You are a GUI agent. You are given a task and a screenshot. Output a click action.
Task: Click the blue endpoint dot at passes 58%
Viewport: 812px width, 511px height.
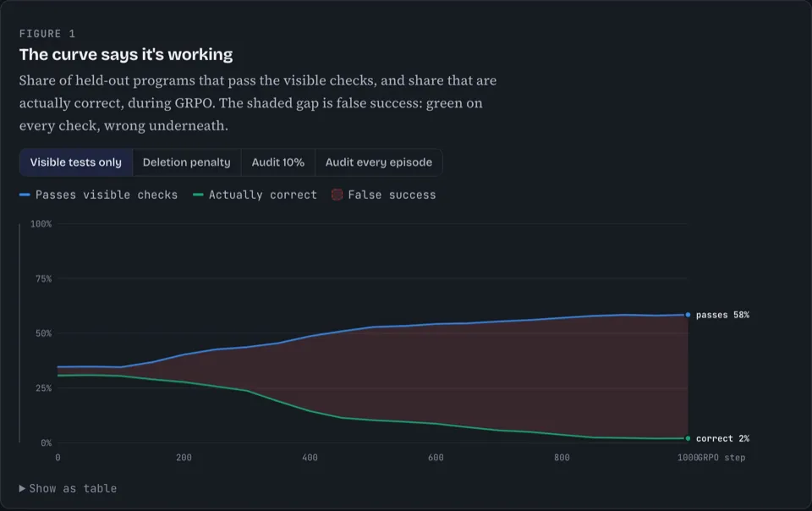[688, 315]
